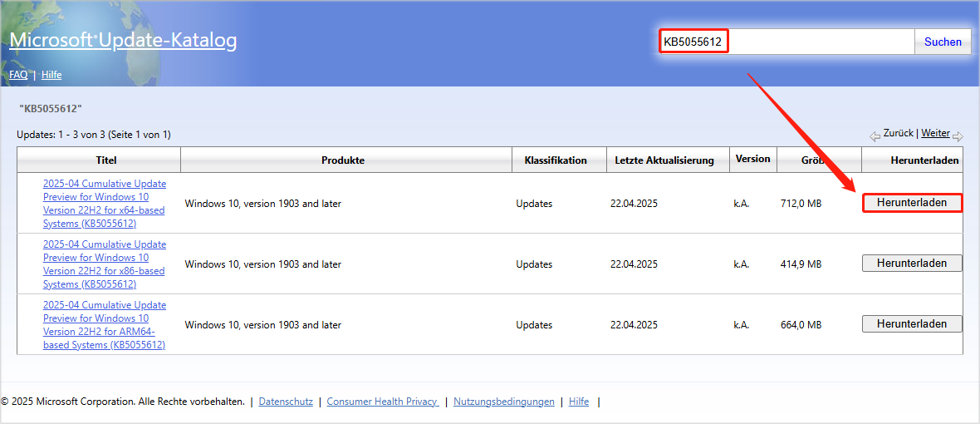Download the 414,9 MB x86 update

pyautogui.click(x=912, y=264)
